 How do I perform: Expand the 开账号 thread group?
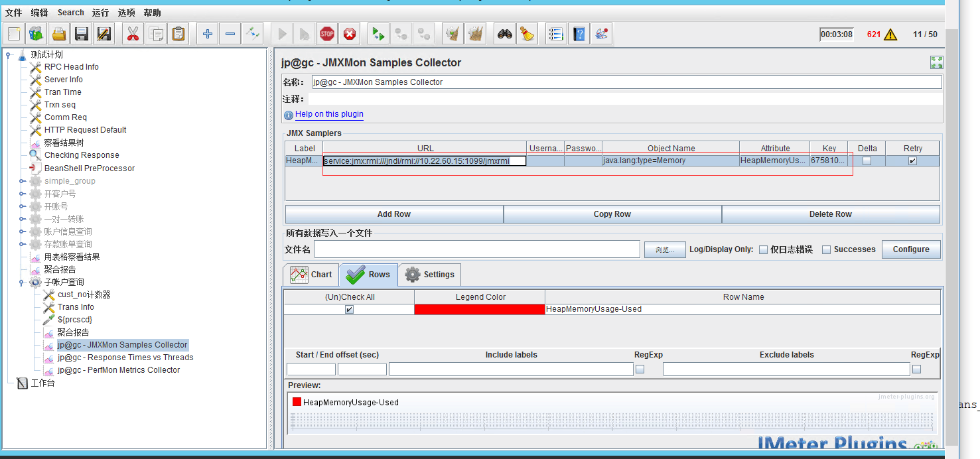[22, 206]
